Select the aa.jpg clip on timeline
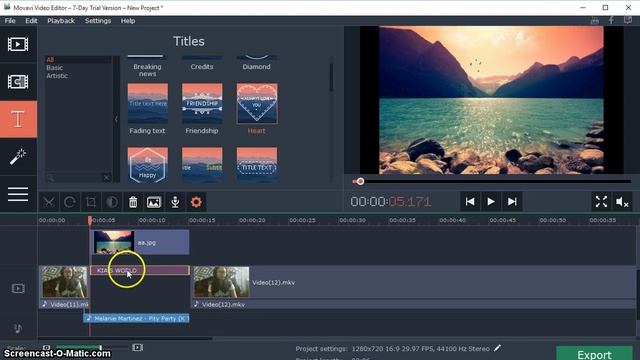Screen dimensions: 640x360 tap(140, 242)
